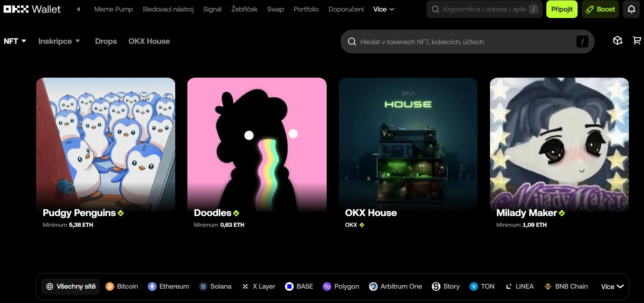The height and width of the screenshot is (303, 644).
Task: Click the left arrow next to Wallet logo
Action: click(x=78, y=9)
